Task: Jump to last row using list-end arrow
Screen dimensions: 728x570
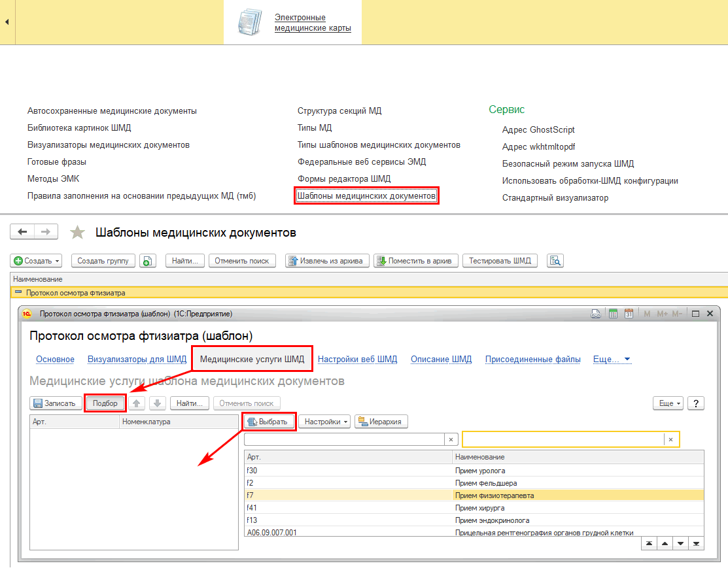Action: click(697, 543)
